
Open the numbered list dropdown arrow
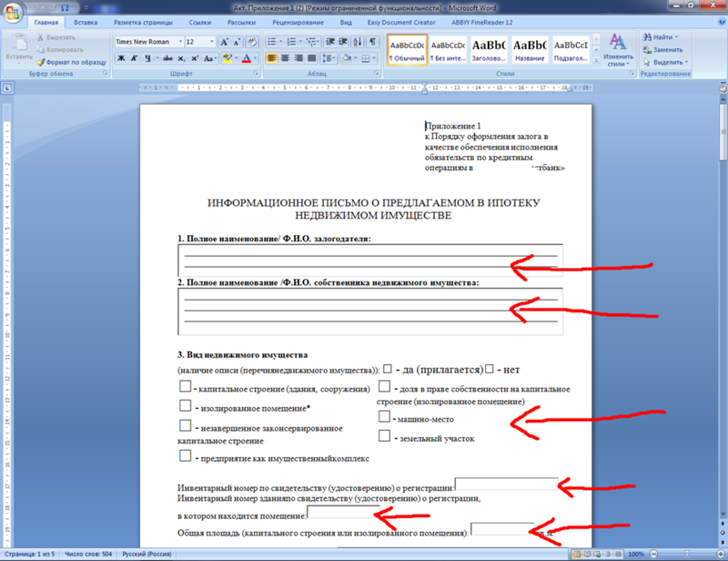click(300, 42)
